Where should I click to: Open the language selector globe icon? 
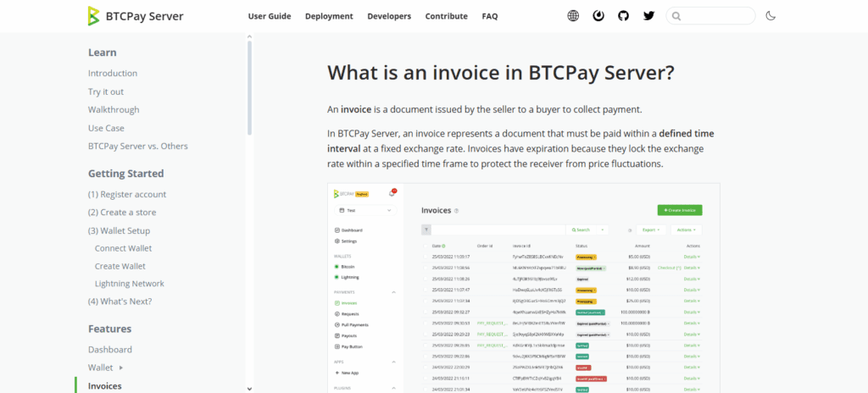574,16
